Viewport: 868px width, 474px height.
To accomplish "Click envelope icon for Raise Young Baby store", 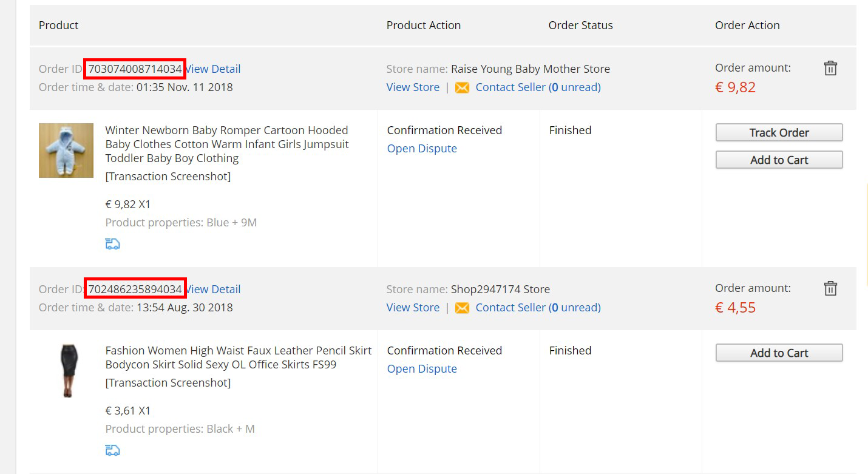I will click(462, 87).
